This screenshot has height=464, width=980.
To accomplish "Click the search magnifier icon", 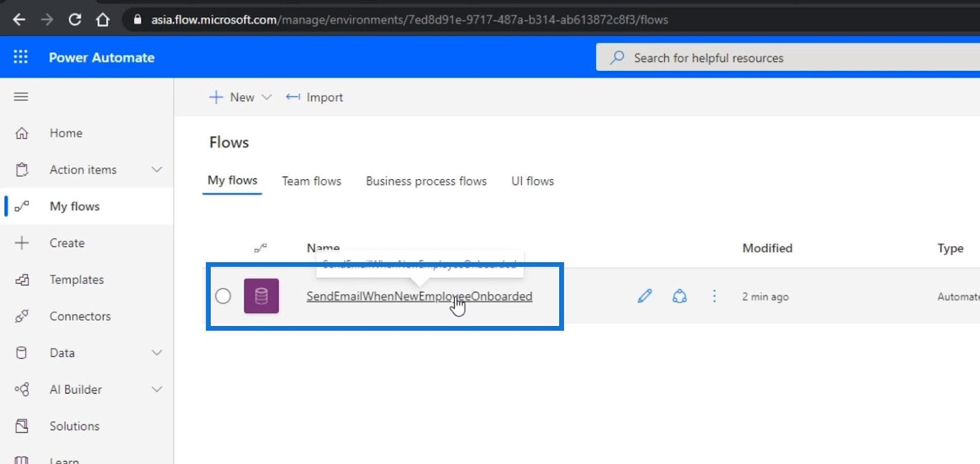I will (617, 58).
